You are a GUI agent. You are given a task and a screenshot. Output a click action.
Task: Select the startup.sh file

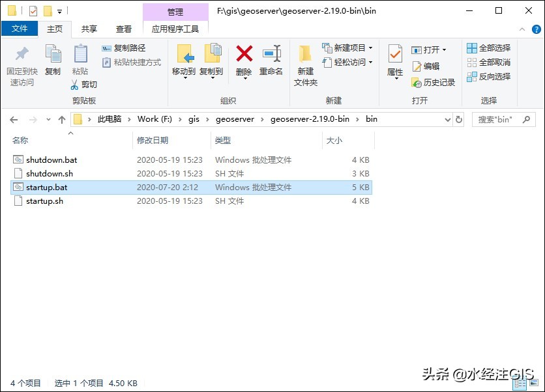click(x=191, y=201)
